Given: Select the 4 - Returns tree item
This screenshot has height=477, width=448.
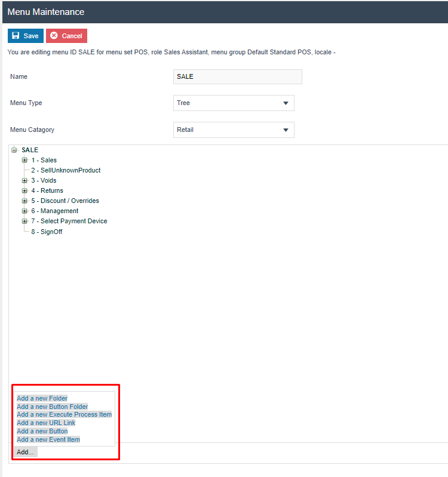Looking at the screenshot, I should [x=47, y=190].
